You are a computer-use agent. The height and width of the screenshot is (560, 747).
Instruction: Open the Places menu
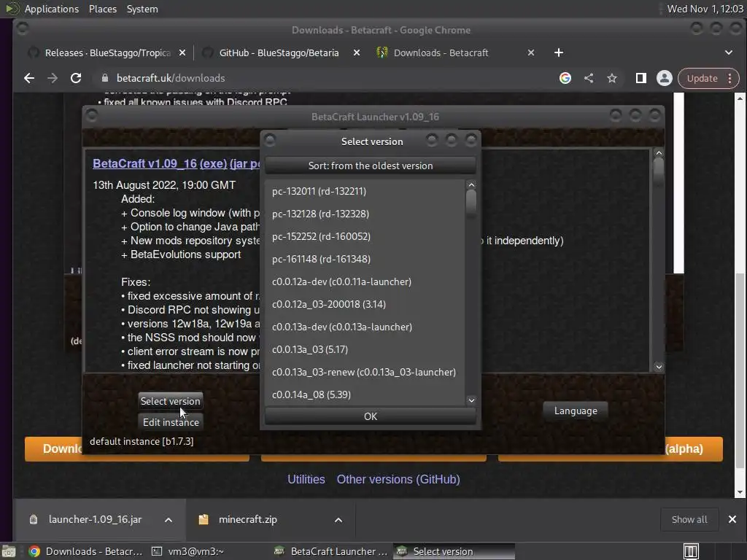point(103,9)
